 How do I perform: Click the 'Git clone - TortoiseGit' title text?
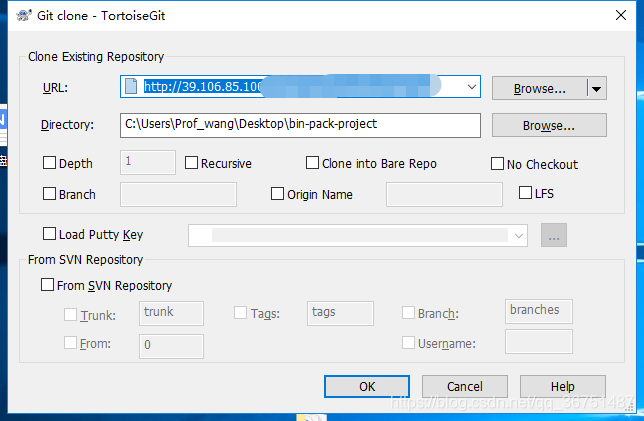click(101, 16)
